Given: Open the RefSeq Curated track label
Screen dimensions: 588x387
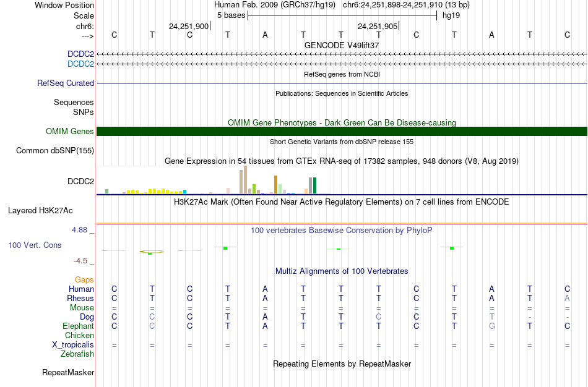Looking at the screenshot, I should pyautogui.click(x=66, y=83).
